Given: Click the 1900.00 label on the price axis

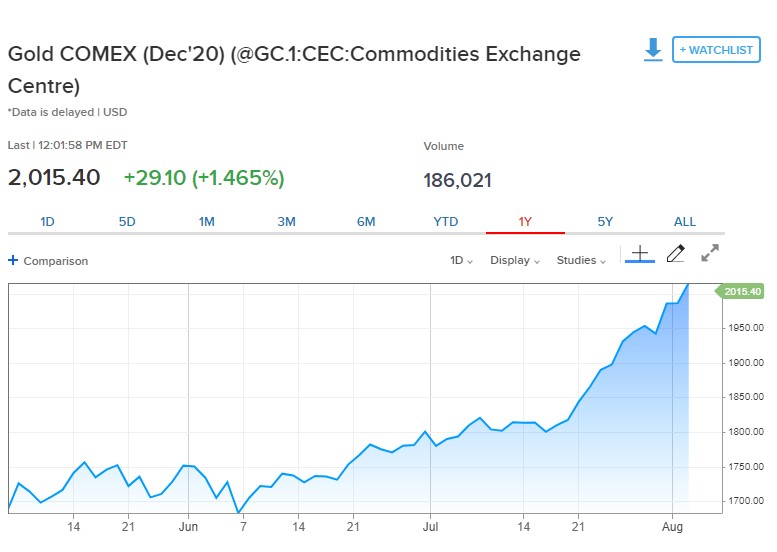Looking at the screenshot, I should click(746, 362).
